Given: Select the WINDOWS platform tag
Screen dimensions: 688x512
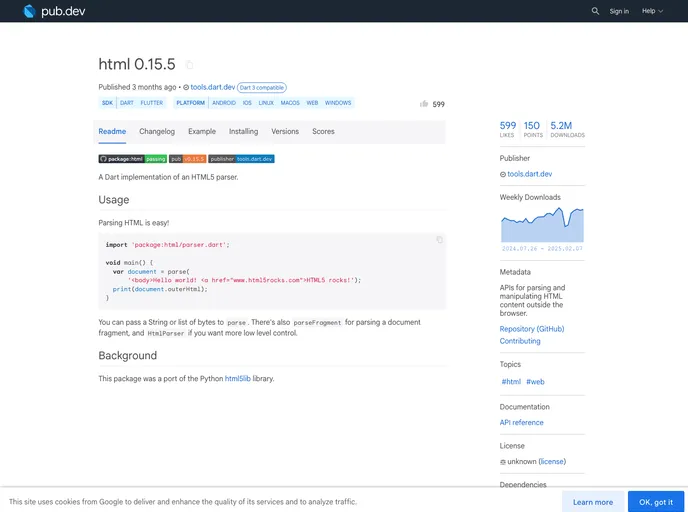Looking at the screenshot, I should click(338, 103).
